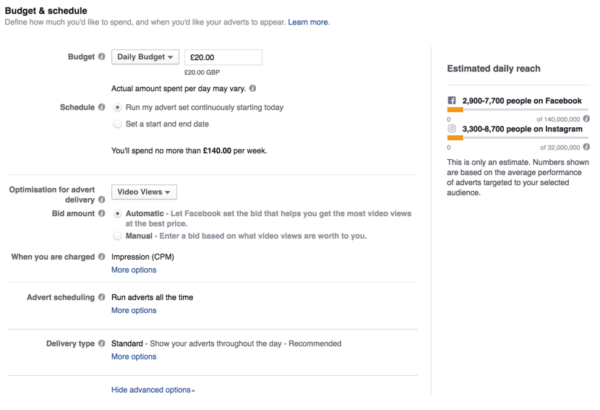
Task: Open More options under Impression (CPM)
Action: pyautogui.click(x=134, y=270)
